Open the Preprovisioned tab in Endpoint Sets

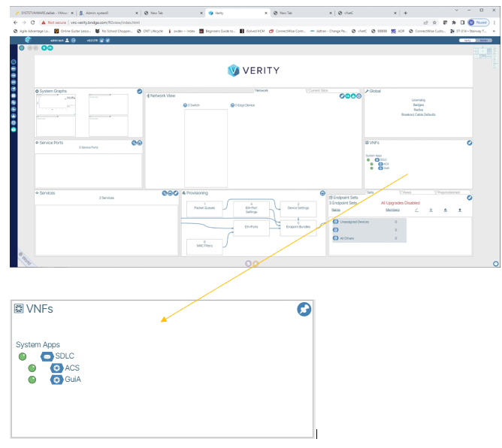(451, 192)
